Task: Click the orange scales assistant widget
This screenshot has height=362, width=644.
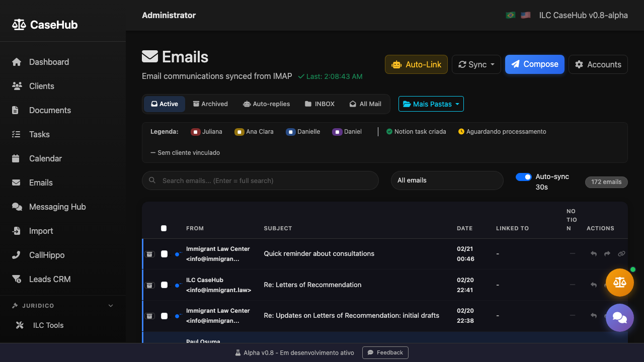Action: click(x=619, y=282)
